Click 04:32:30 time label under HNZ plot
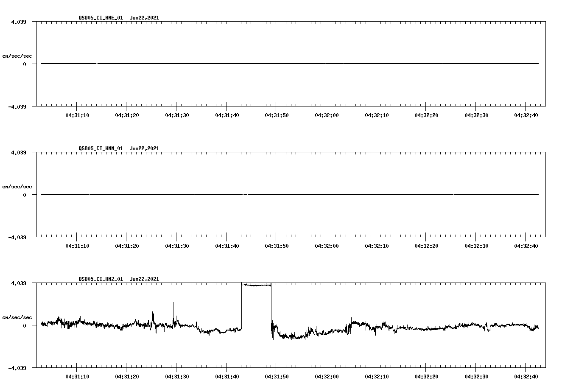This screenshot has width=576, height=392. 476,376
